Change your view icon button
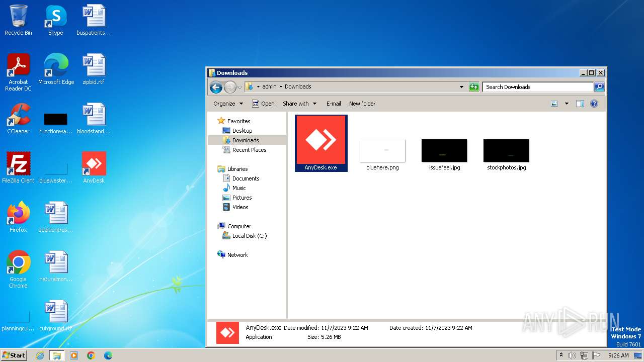The width and height of the screenshot is (644, 362). click(x=554, y=104)
